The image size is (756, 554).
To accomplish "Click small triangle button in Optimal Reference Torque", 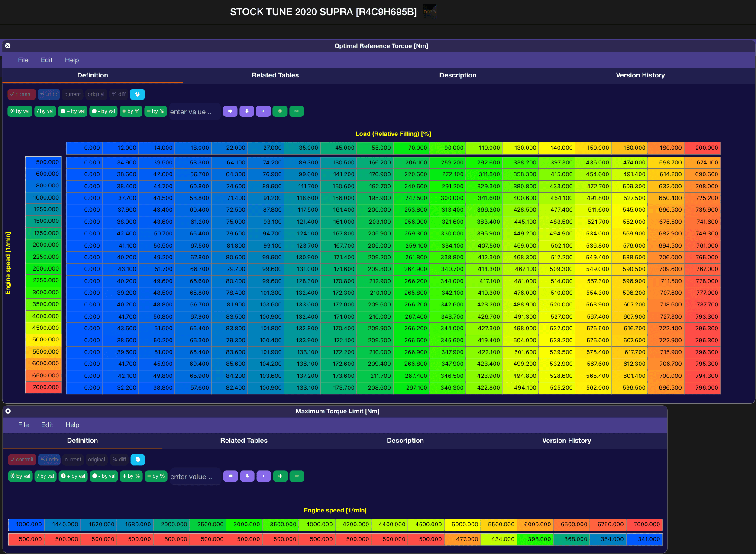I will (x=263, y=111).
